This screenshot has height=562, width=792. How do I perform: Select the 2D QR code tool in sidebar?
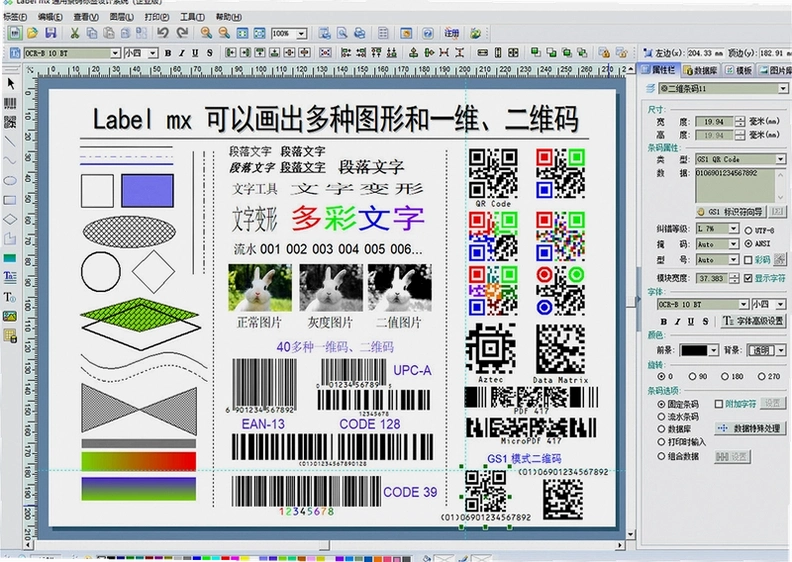coord(10,122)
